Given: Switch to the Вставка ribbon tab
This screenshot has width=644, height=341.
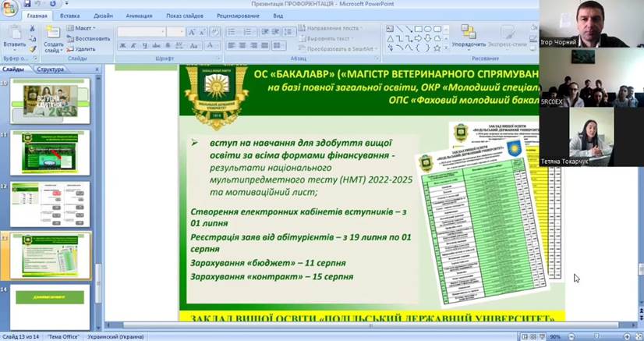Looking at the screenshot, I should [69, 16].
